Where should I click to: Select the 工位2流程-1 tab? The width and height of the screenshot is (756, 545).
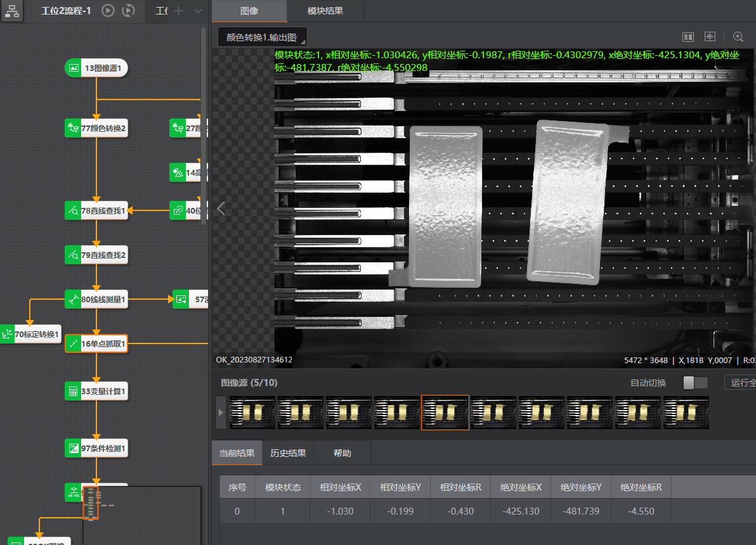[66, 11]
